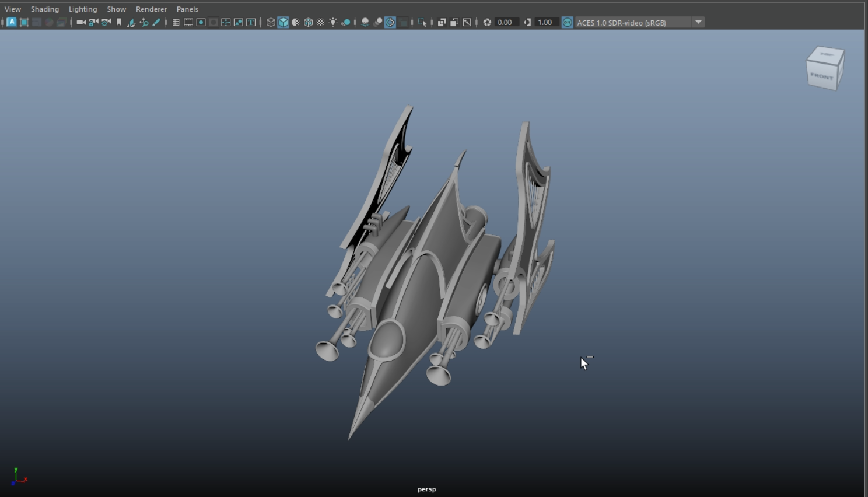This screenshot has height=497, width=868.
Task: Click the Select Camera icon
Action: pos(81,22)
